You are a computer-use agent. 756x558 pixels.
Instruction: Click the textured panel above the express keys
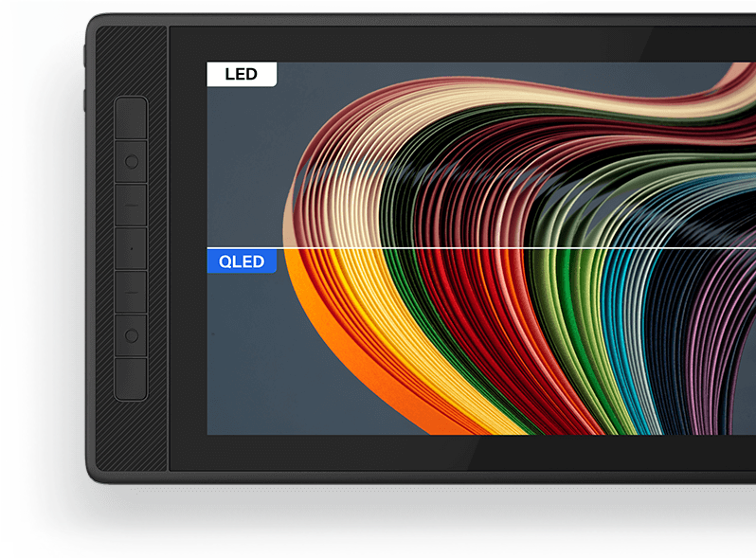(132, 59)
